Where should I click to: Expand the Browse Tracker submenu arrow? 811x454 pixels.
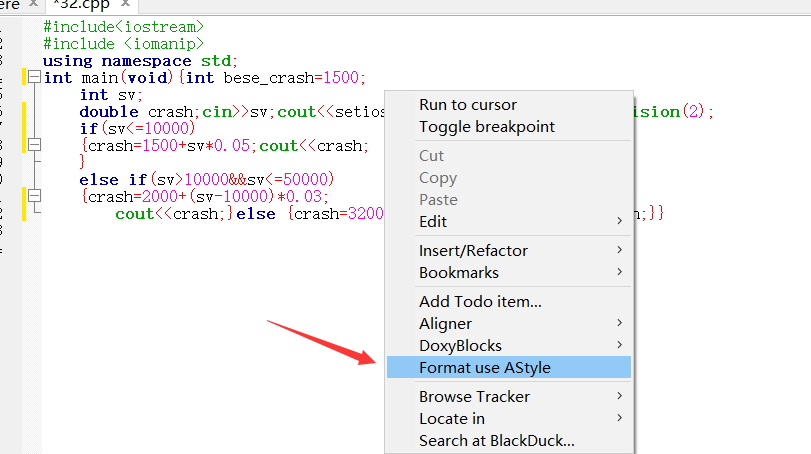click(x=620, y=396)
